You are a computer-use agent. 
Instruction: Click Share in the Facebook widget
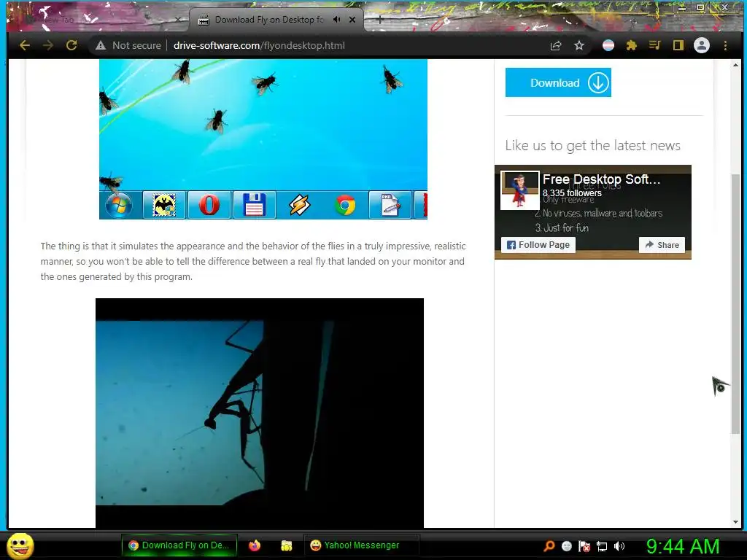[x=662, y=245]
